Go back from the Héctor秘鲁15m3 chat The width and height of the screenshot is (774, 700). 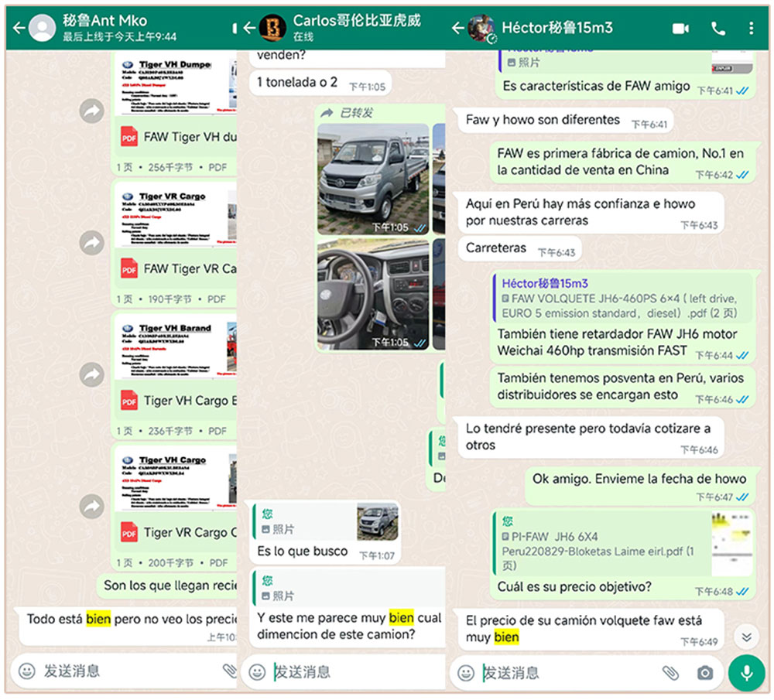click(458, 28)
